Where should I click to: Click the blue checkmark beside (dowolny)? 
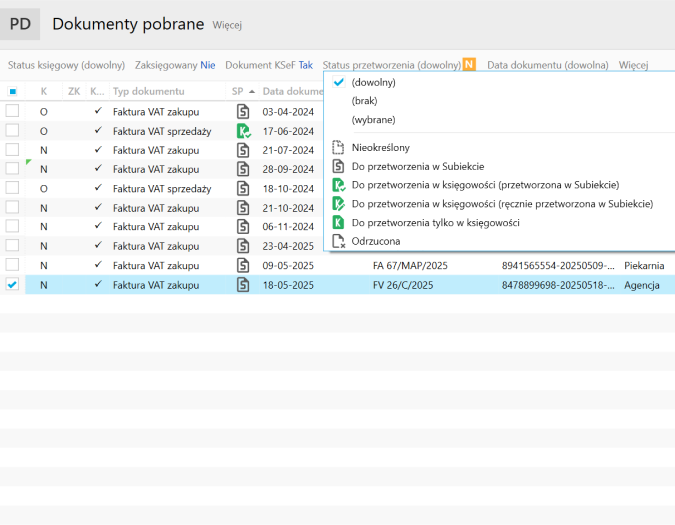coord(339,82)
